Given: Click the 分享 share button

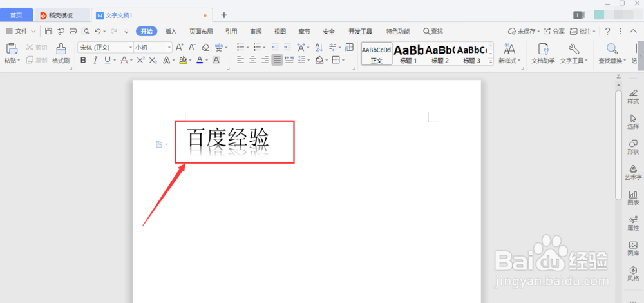Looking at the screenshot, I should coord(554,31).
